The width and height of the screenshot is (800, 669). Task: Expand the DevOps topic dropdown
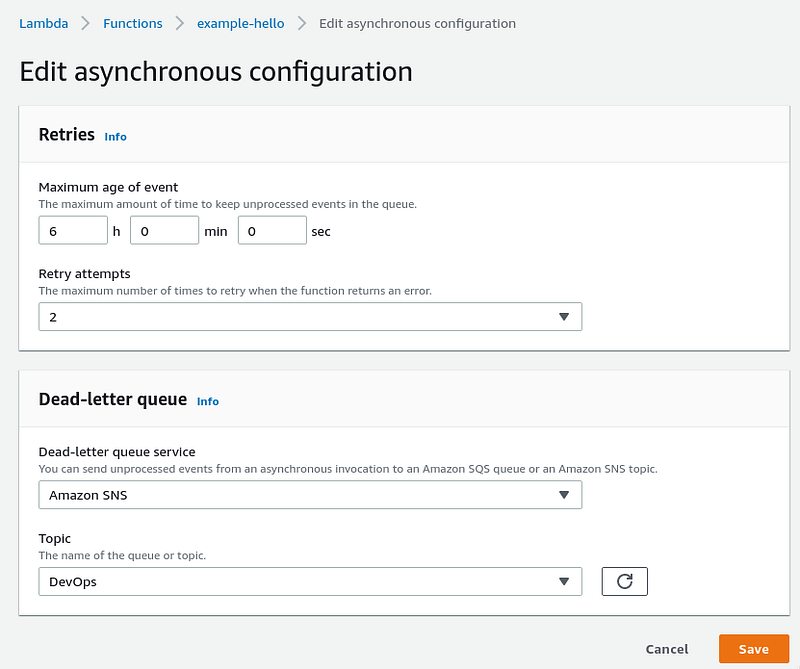[310, 581]
